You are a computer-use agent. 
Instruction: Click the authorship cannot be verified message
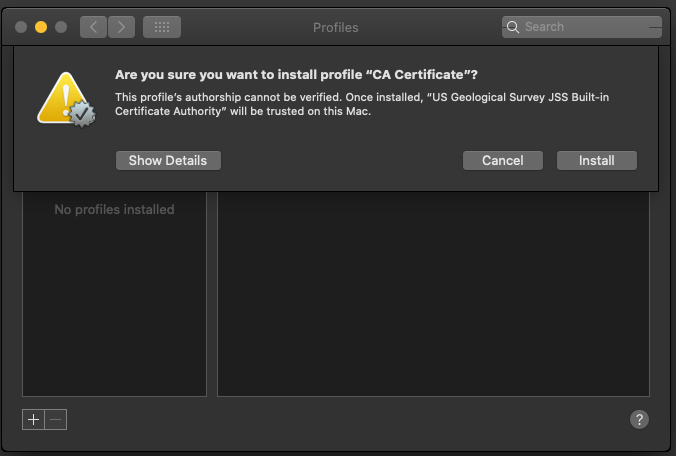(x=362, y=104)
